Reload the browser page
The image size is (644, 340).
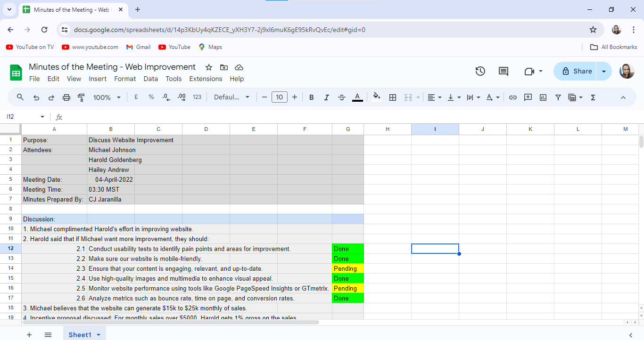pos(44,30)
